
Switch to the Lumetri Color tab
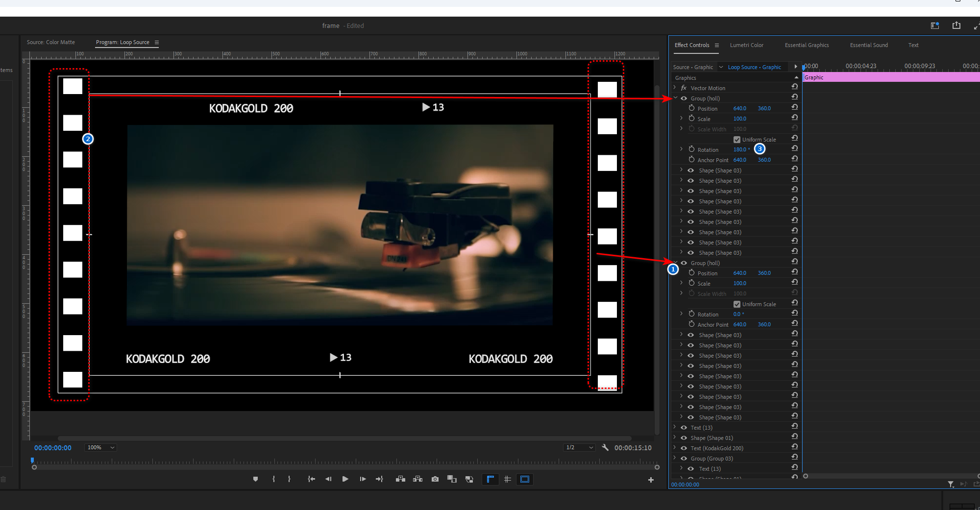746,45
